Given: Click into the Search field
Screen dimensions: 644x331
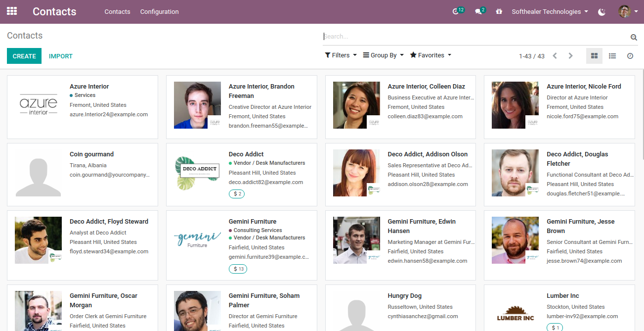Looking at the screenshot, I should point(474,37).
